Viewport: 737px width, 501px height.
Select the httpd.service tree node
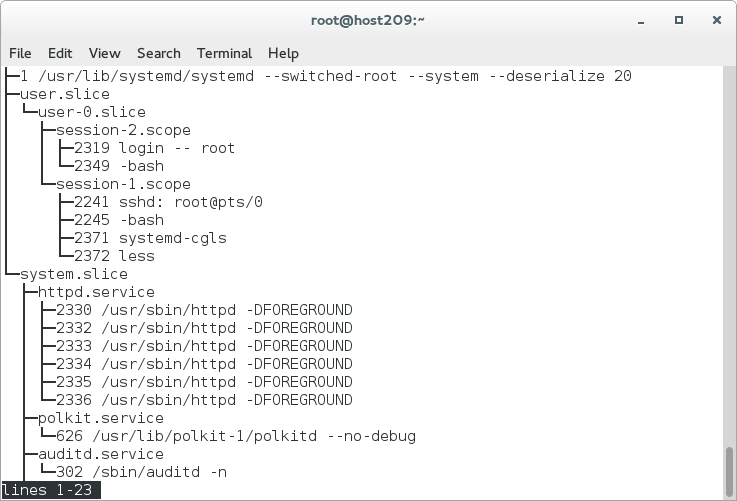coord(96,292)
